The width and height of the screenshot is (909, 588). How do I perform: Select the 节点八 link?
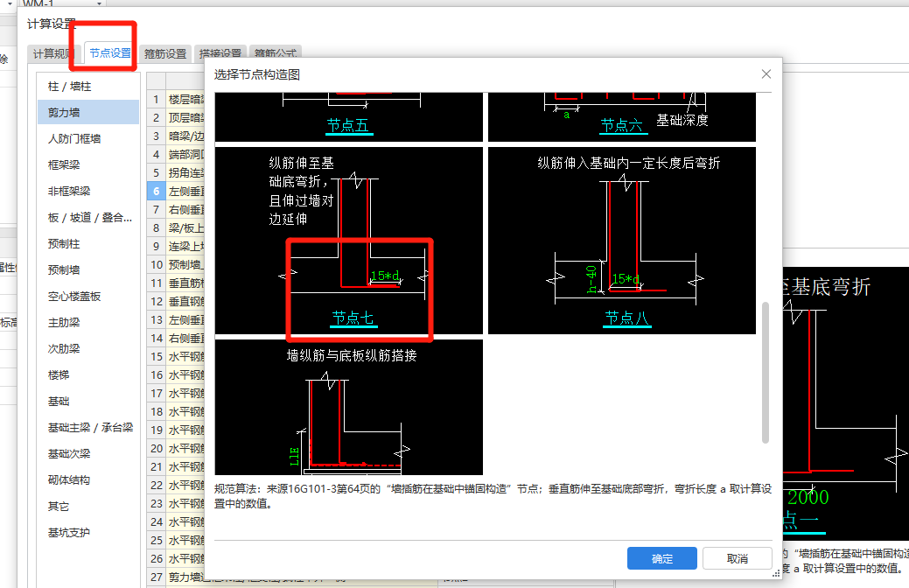626,318
